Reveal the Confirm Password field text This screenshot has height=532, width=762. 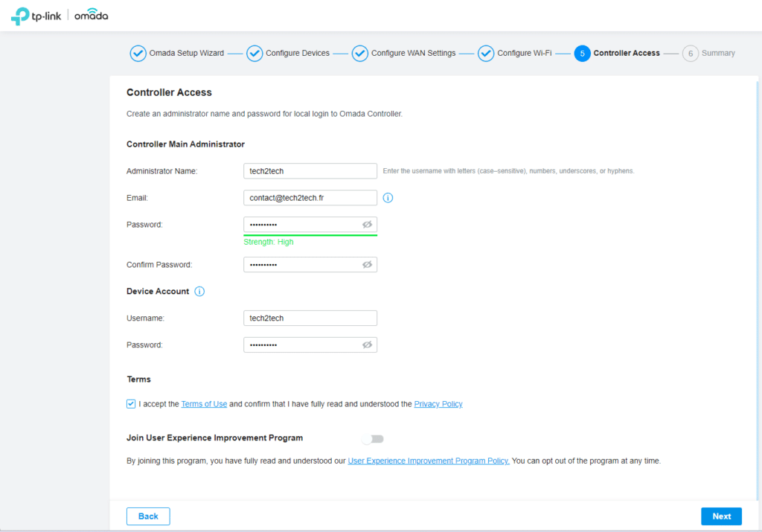(x=367, y=265)
